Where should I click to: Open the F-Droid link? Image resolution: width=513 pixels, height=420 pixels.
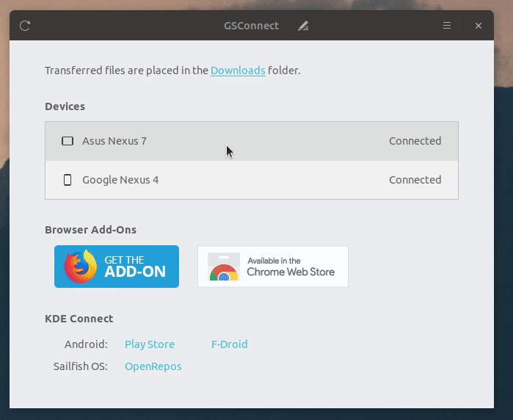coord(229,344)
